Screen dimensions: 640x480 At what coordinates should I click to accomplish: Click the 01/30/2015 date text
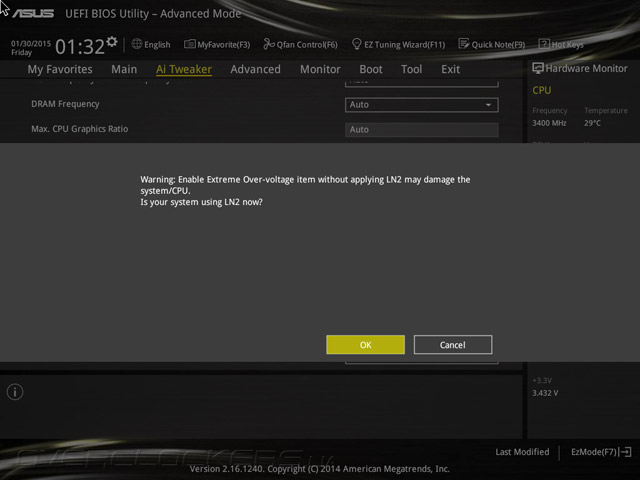(x=31, y=43)
